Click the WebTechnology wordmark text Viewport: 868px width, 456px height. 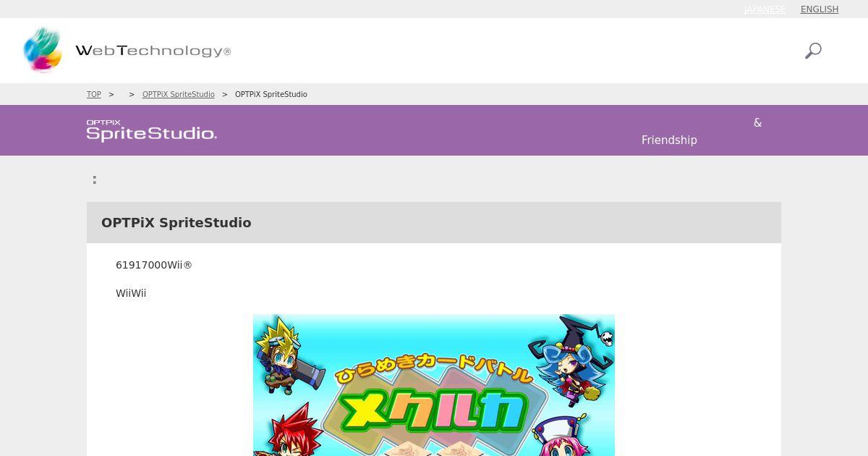click(153, 51)
